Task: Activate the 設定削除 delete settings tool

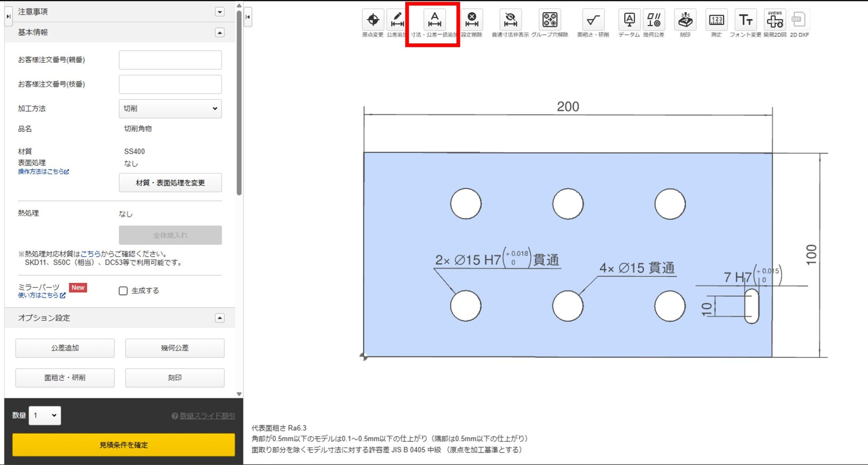Action: (x=472, y=19)
